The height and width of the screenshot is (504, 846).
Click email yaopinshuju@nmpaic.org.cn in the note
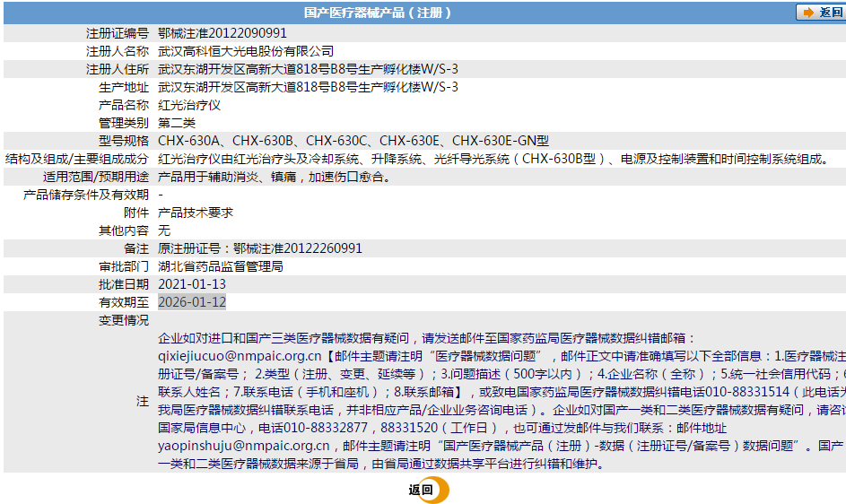(244, 446)
